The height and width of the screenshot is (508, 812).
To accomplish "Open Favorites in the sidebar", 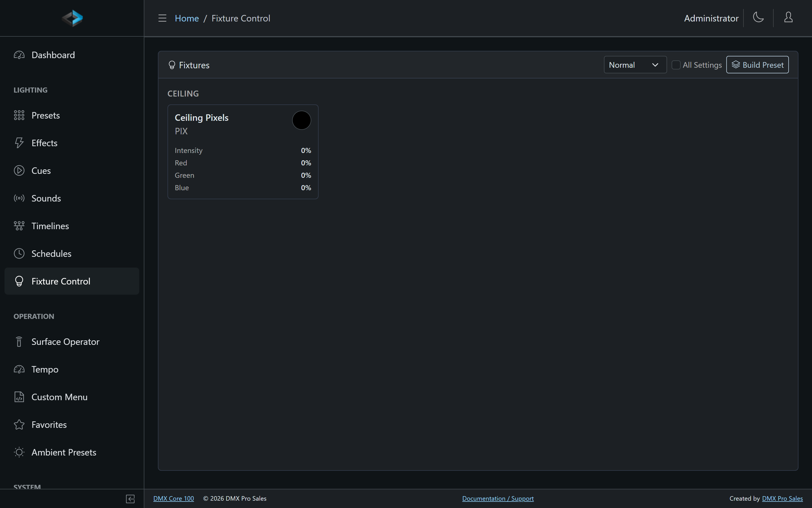I will point(72,425).
